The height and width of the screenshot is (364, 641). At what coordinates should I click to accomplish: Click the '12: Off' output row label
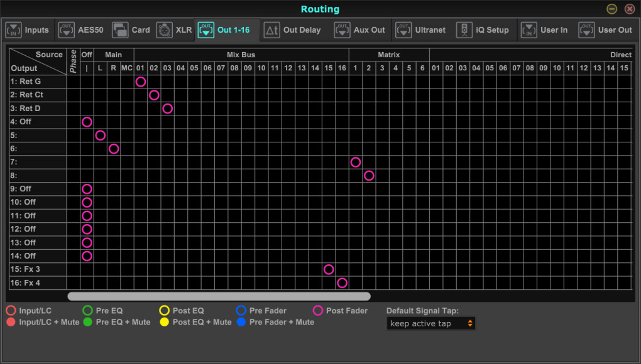[x=38, y=229]
